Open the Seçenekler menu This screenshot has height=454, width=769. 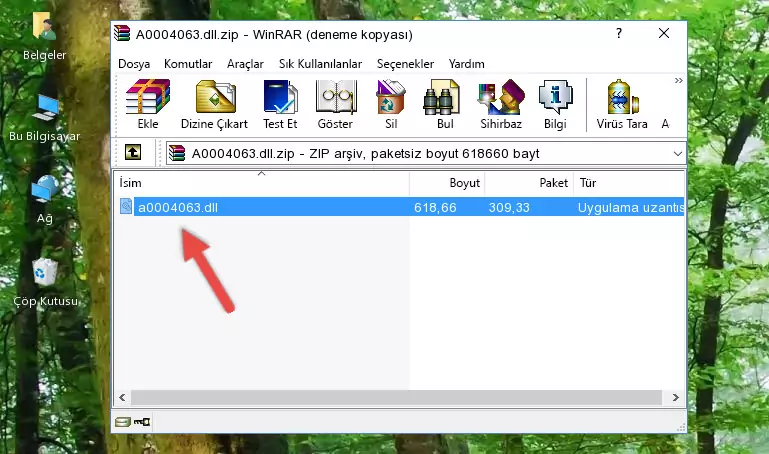405,64
